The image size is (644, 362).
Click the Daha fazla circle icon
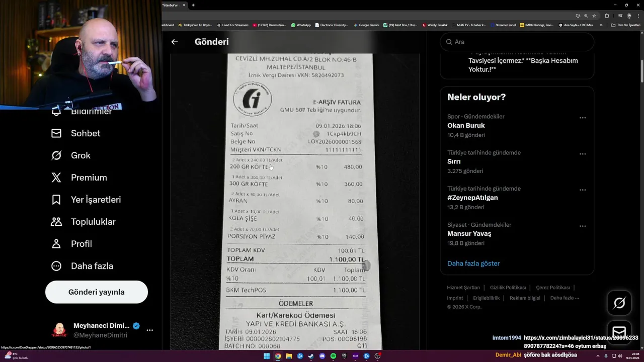56,266
